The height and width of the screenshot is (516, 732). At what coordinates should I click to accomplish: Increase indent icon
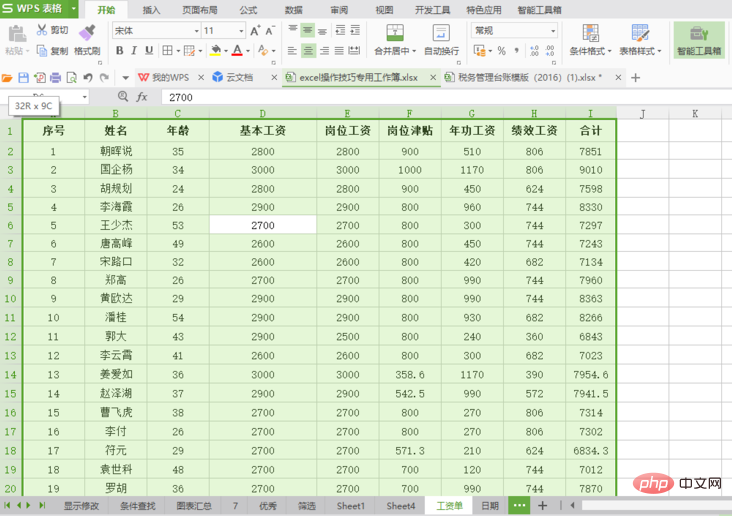(355, 30)
